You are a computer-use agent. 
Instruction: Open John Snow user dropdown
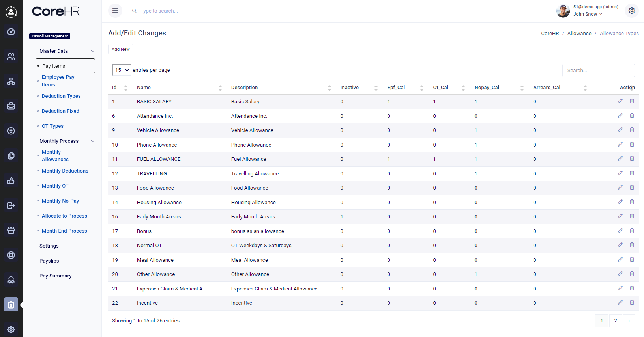(x=588, y=14)
